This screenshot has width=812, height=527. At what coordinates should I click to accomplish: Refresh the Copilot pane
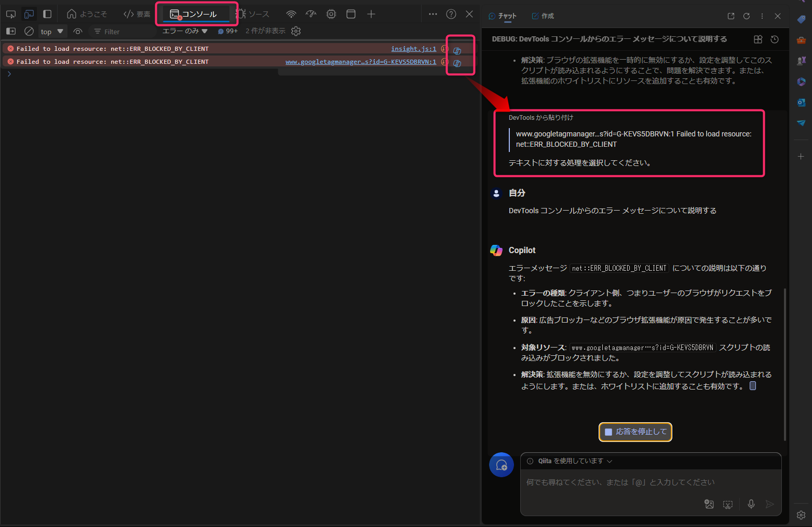click(747, 16)
